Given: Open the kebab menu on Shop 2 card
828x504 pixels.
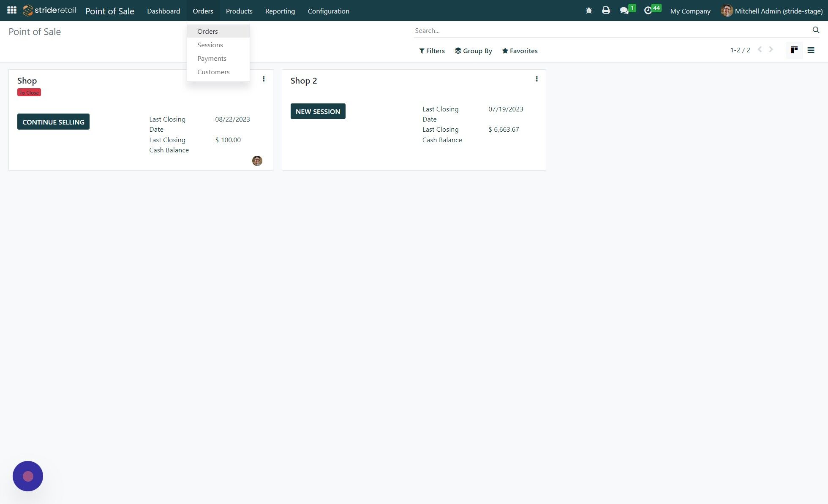Looking at the screenshot, I should point(537,79).
